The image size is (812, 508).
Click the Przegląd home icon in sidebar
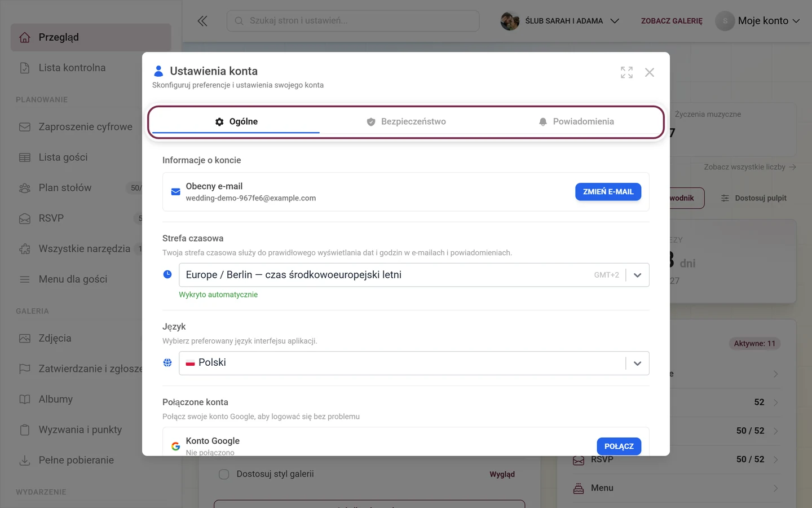pos(25,37)
